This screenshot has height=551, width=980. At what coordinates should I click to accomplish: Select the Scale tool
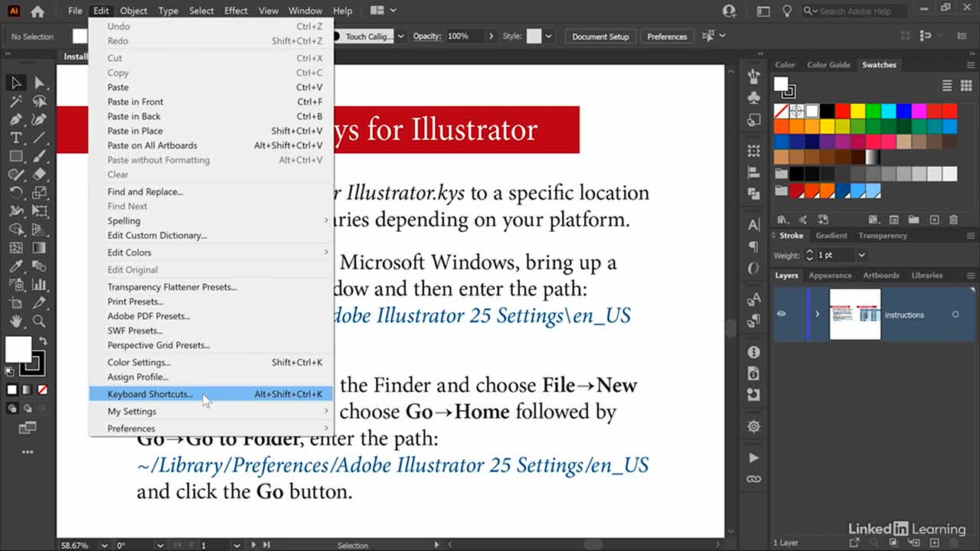[x=39, y=193]
